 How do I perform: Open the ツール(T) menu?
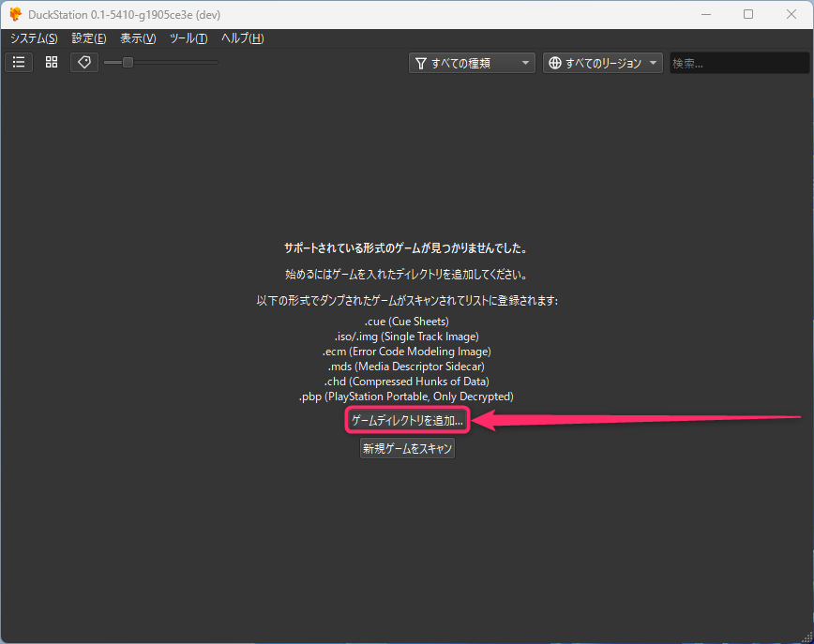click(188, 38)
